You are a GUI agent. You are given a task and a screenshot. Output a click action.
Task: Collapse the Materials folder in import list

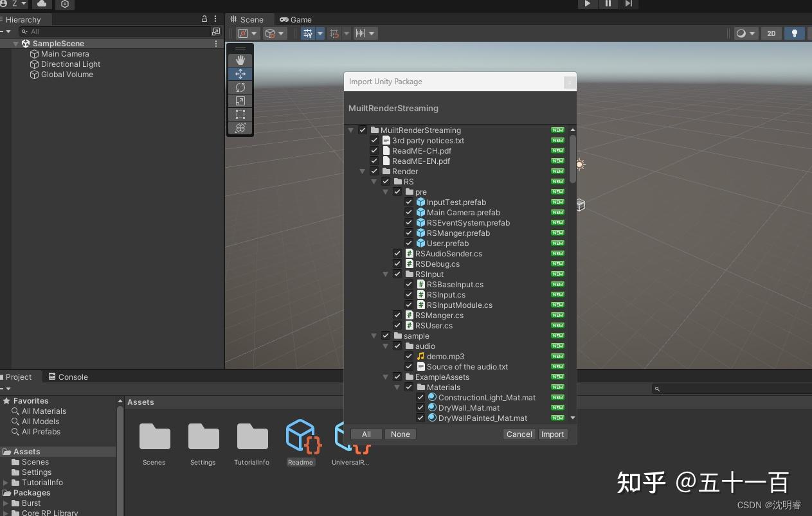[397, 387]
